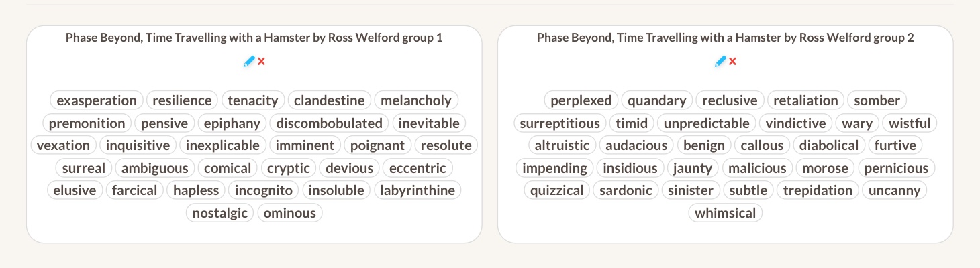Select the word chip 'exasperation'

tap(97, 100)
